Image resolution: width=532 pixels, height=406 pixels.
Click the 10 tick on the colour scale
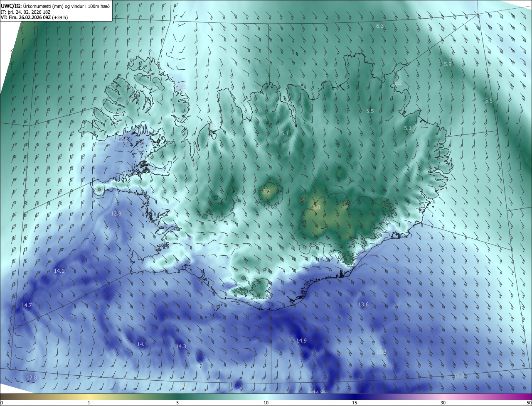[266, 403]
